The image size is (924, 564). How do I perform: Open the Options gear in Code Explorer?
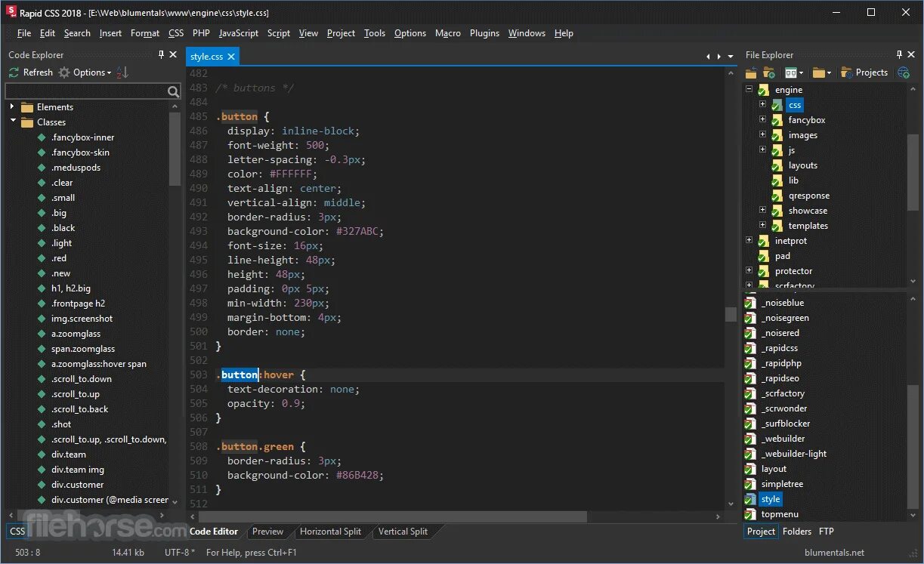coord(64,72)
